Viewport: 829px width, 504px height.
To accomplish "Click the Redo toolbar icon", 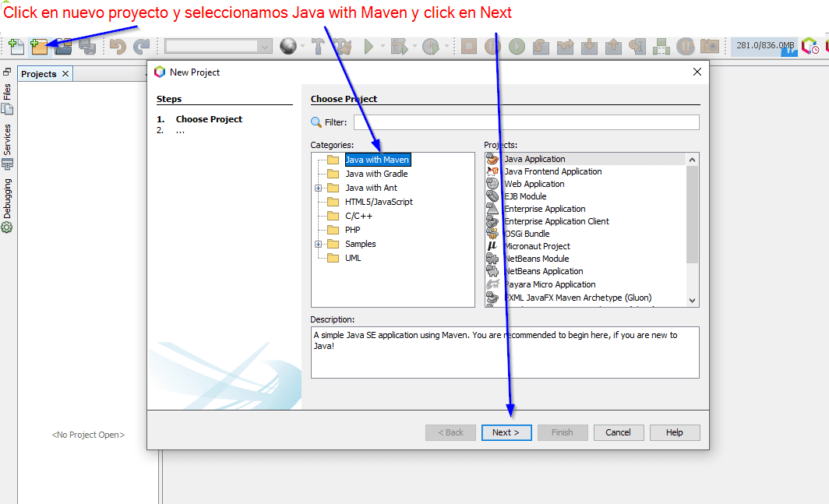I will (x=141, y=47).
